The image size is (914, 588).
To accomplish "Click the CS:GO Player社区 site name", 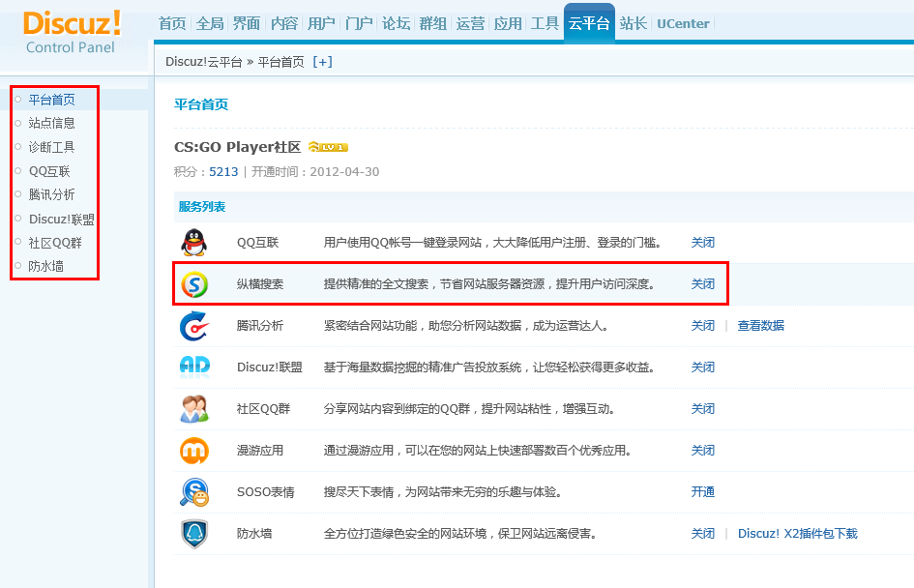I will (x=237, y=147).
